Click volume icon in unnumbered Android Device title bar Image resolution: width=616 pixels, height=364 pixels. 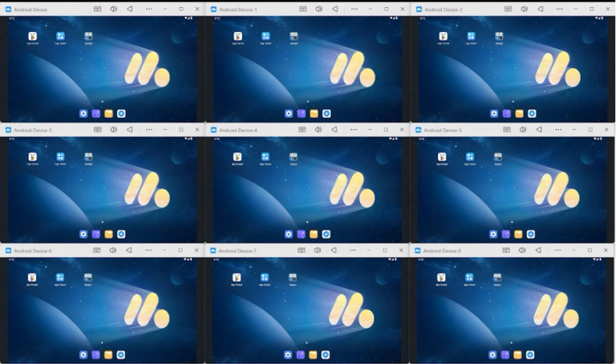pos(114,9)
